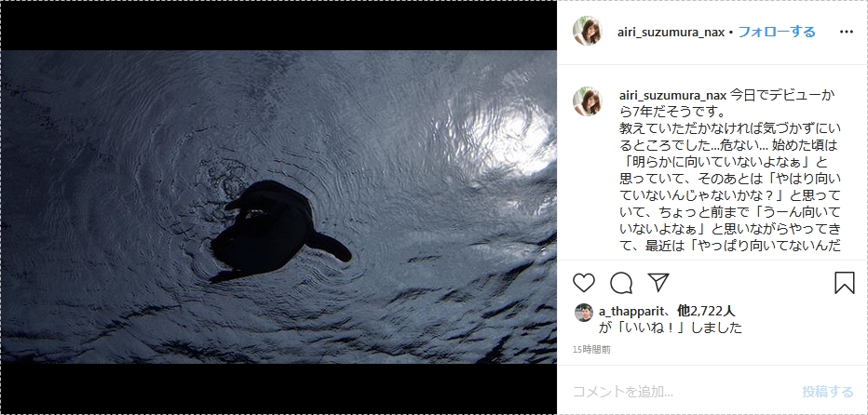
Task: Share the post with the paper plane icon
Action: (x=658, y=282)
